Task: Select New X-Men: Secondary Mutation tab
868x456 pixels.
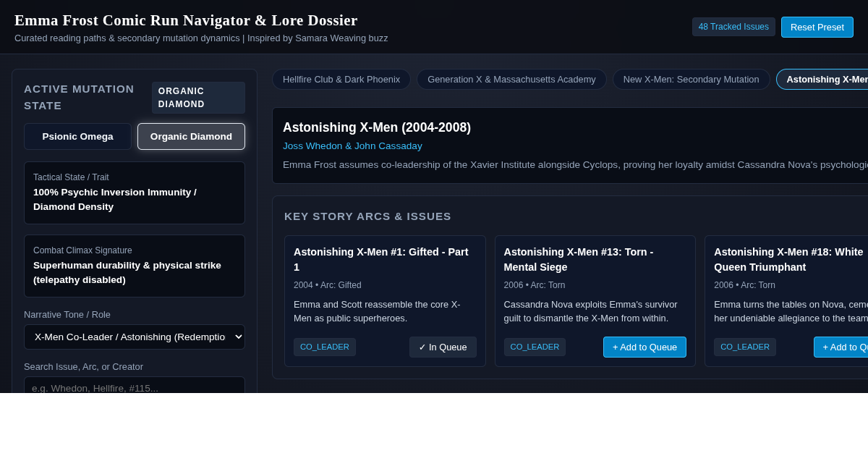Action: click(x=691, y=79)
